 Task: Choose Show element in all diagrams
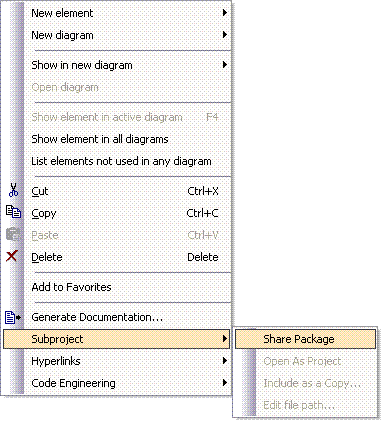pos(117,139)
